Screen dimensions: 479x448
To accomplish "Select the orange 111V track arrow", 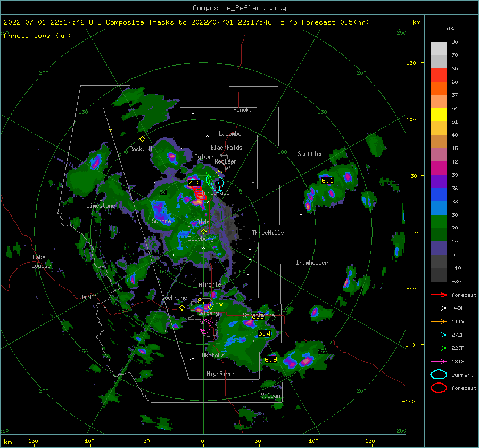I will (x=439, y=321).
